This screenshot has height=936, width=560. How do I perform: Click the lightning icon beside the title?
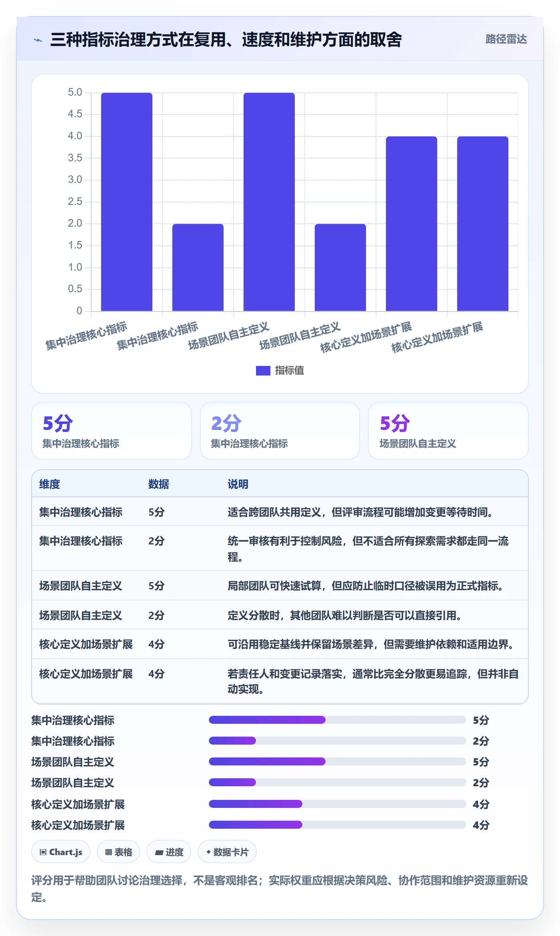(38, 40)
